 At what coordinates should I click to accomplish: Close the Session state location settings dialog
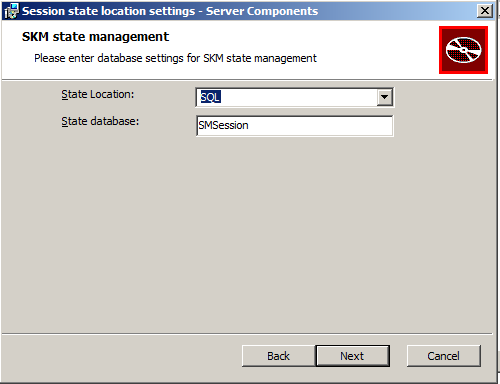point(485,11)
